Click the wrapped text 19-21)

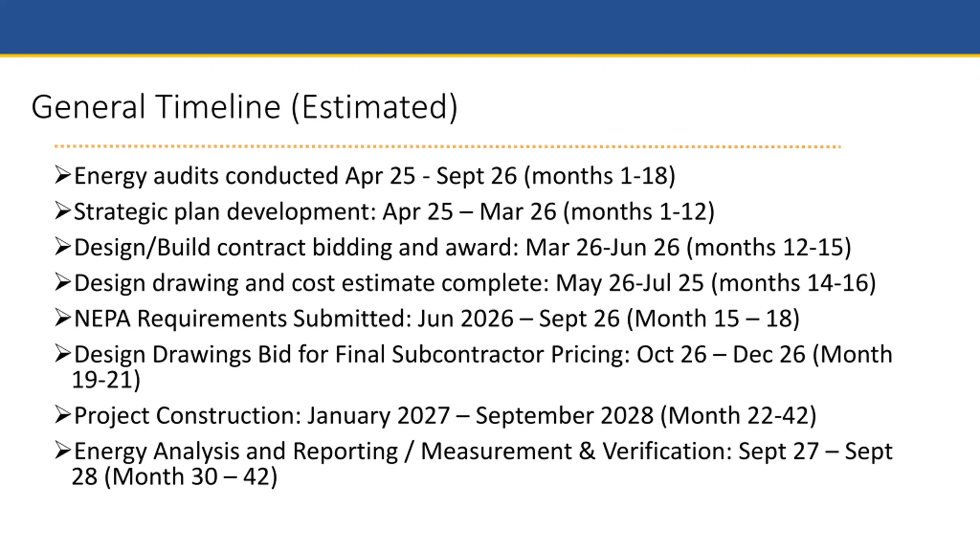pyautogui.click(x=106, y=380)
